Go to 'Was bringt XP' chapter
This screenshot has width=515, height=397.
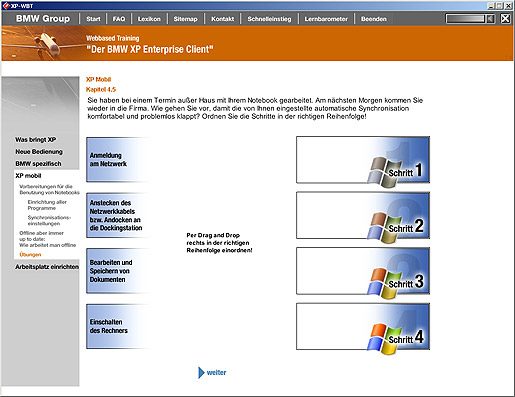pyautogui.click(x=36, y=140)
